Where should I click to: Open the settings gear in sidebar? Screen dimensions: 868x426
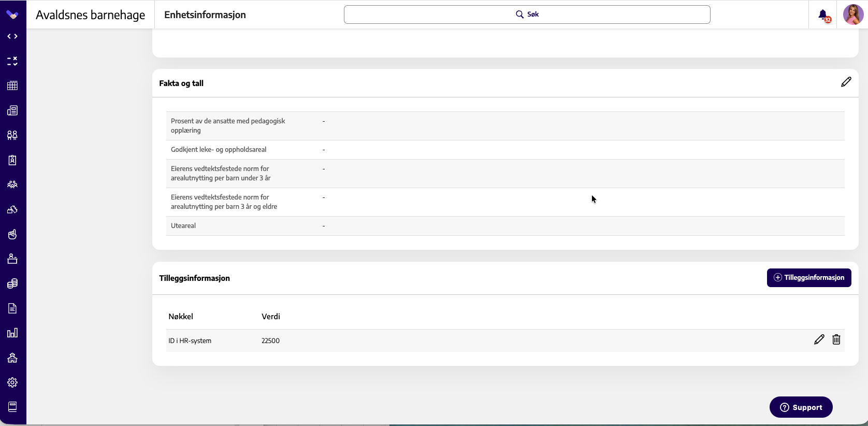point(12,382)
